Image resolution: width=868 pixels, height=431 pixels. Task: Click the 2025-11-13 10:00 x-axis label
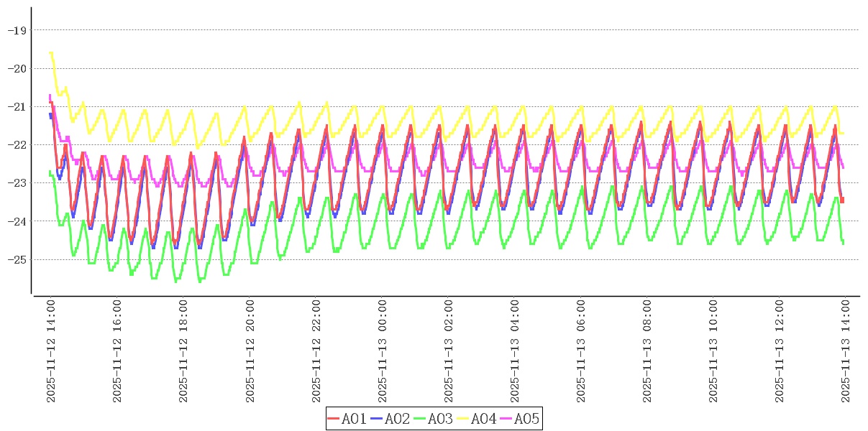[x=713, y=351]
